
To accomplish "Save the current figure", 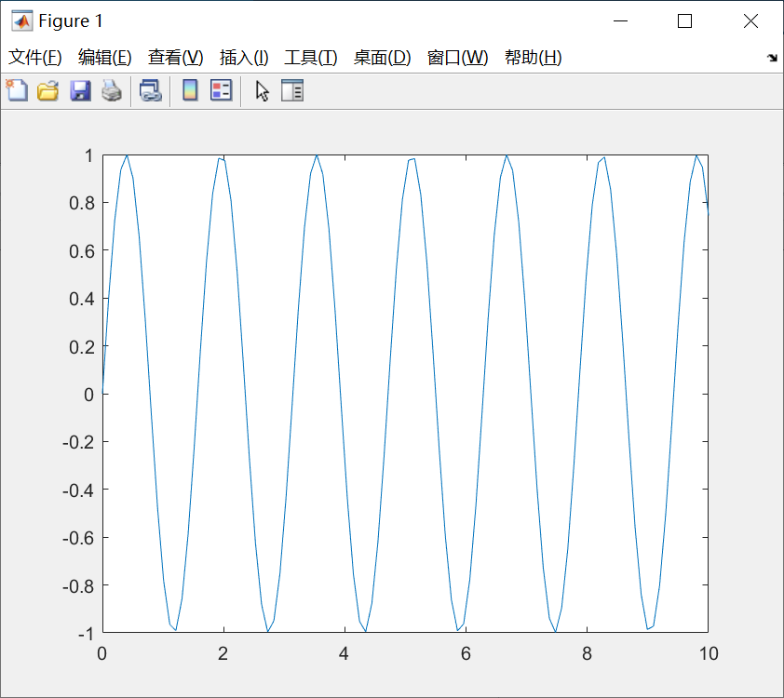I will click(x=79, y=90).
